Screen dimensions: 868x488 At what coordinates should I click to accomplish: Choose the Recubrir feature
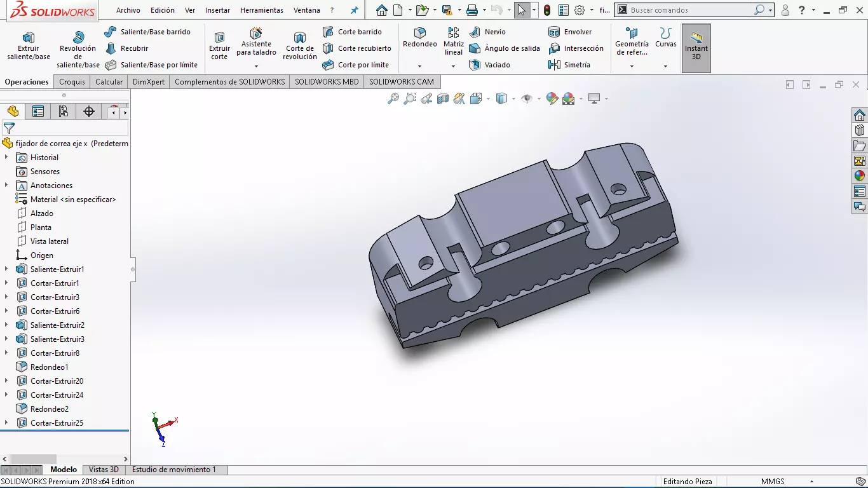(126, 48)
